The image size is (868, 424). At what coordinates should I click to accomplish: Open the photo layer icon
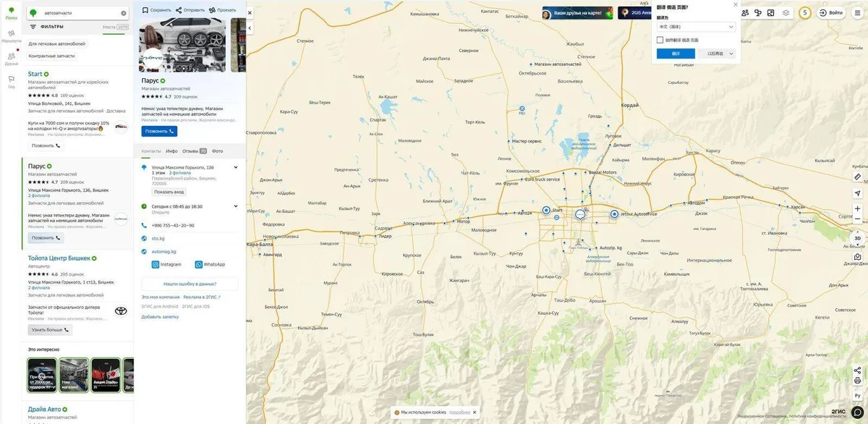tap(771, 12)
